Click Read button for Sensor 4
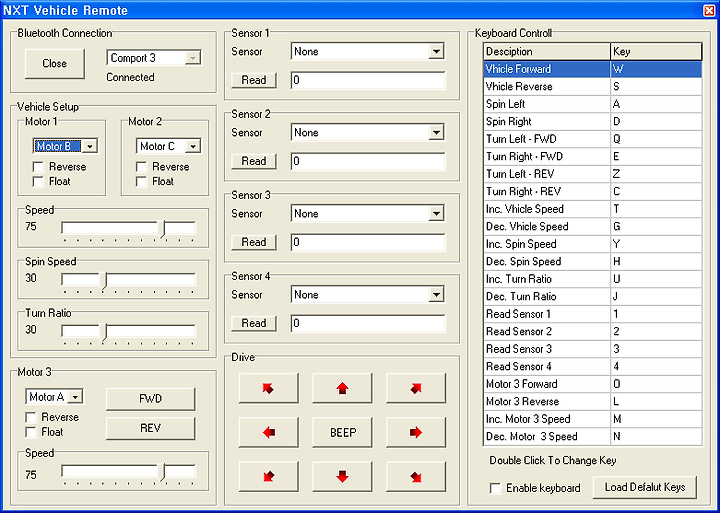The image size is (720, 513). click(254, 323)
